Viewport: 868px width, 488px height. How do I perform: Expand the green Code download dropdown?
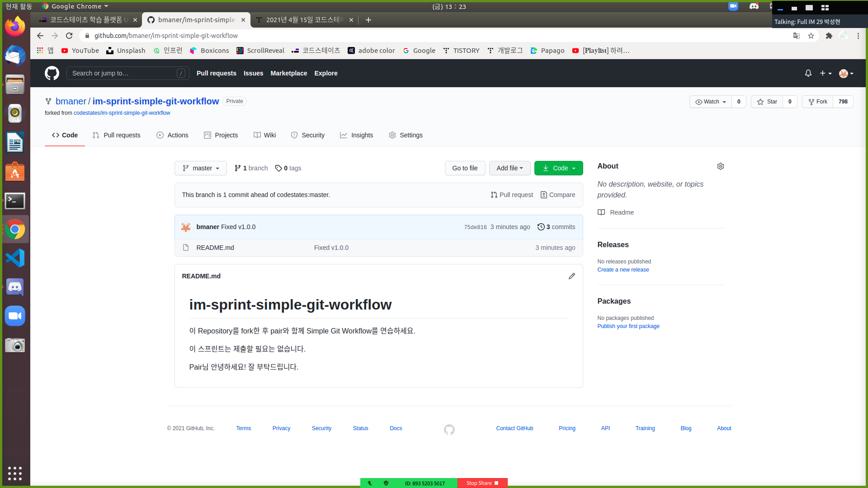click(558, 168)
